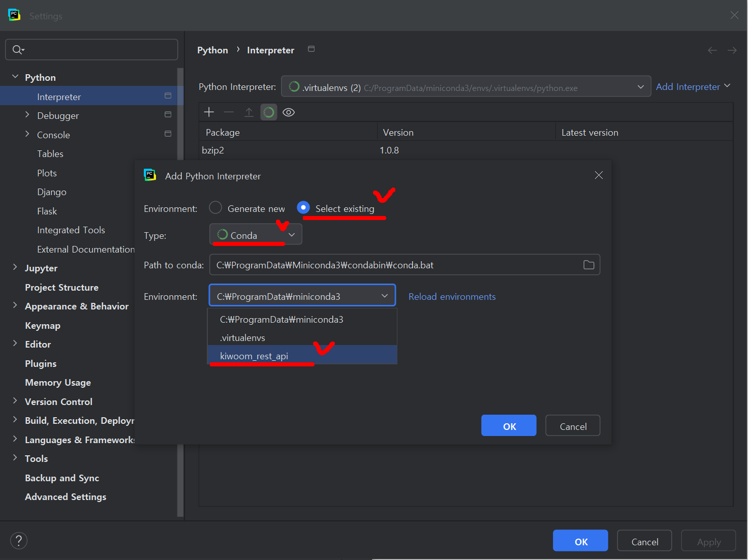748x560 pixels.
Task: Open the Plots settings page
Action: coord(47,173)
